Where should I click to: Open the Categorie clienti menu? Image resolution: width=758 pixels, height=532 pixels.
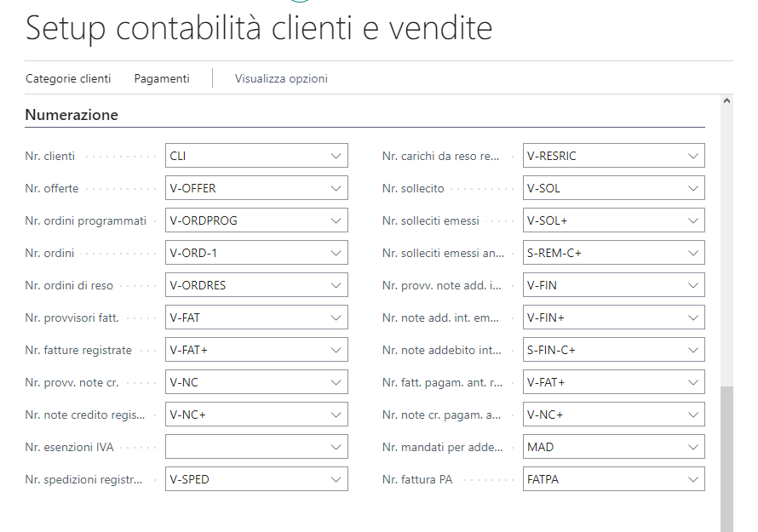click(x=68, y=78)
